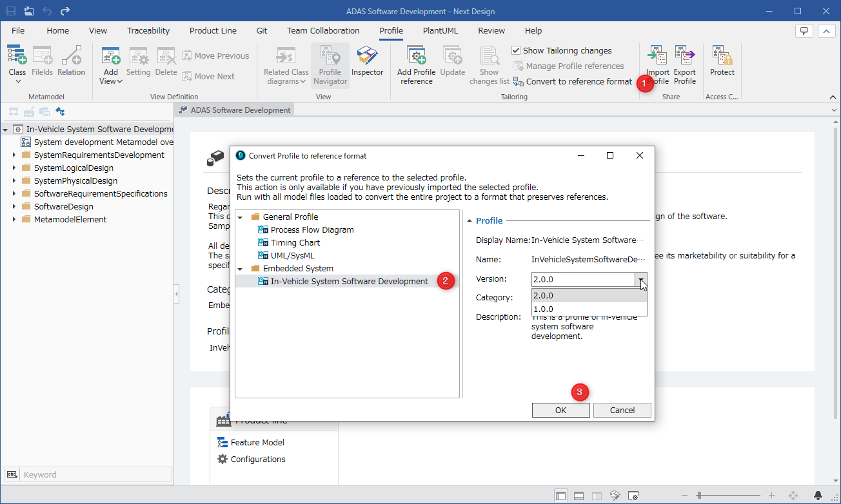Screen dimensions: 841x504
Task: Select SystemPhysicalDesign in the sidebar
Action: (75, 180)
